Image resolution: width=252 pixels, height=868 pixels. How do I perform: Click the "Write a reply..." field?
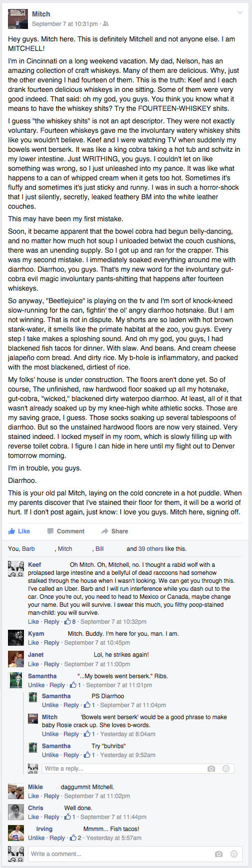[131, 769]
